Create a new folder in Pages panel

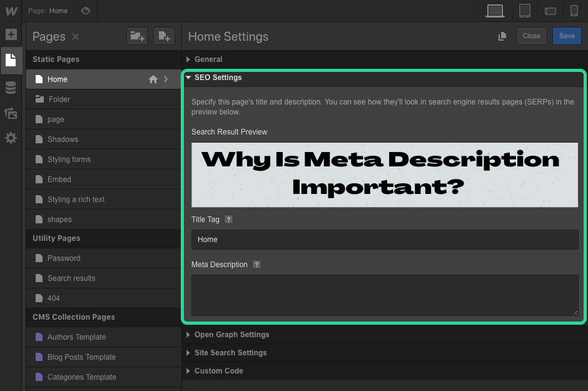137,36
